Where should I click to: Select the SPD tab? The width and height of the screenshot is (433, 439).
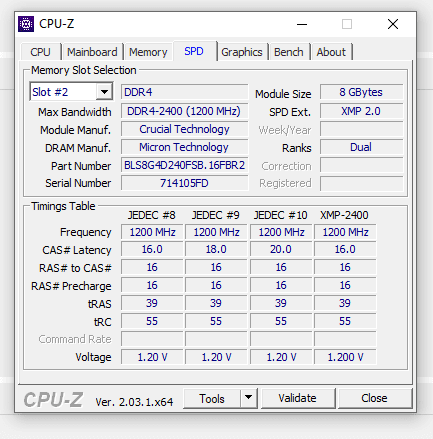coord(194,51)
